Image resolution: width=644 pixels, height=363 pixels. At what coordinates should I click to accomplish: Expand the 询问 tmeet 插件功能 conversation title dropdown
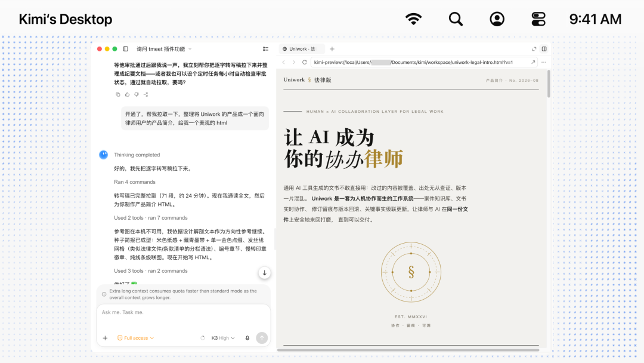tap(165, 49)
